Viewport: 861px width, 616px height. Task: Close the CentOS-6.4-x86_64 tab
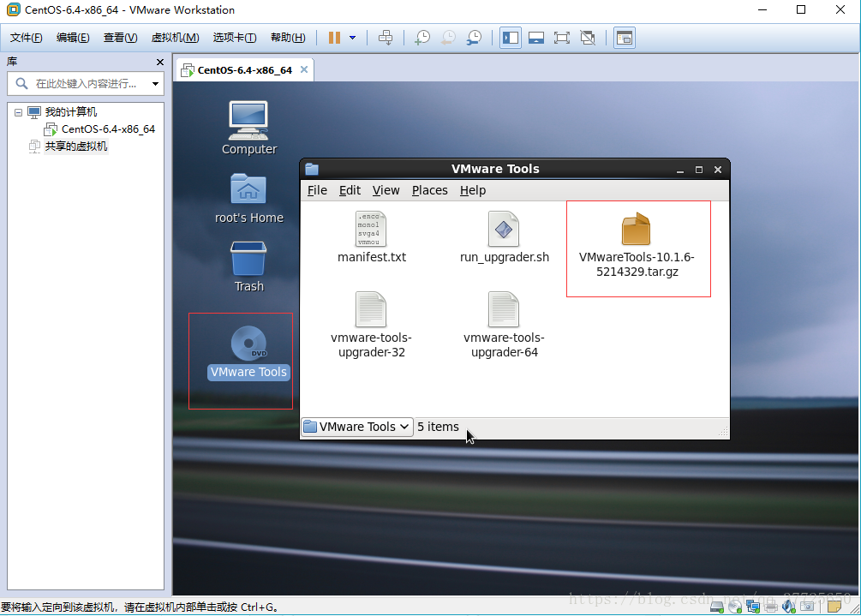click(303, 69)
